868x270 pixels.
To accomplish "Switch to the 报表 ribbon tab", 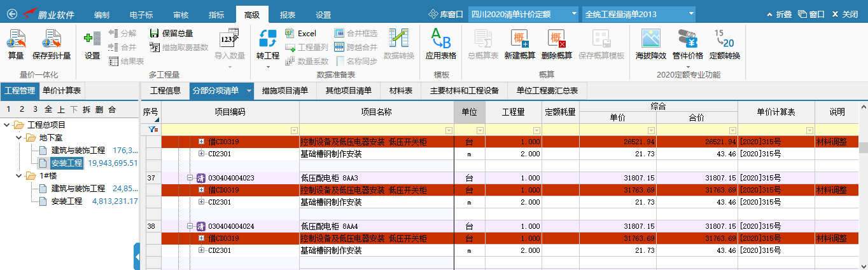I will click(288, 14).
